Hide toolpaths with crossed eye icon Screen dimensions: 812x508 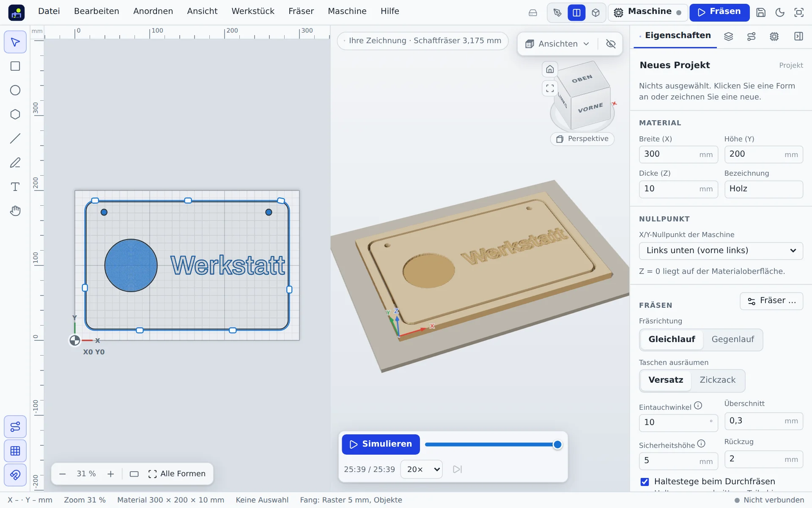pos(611,44)
